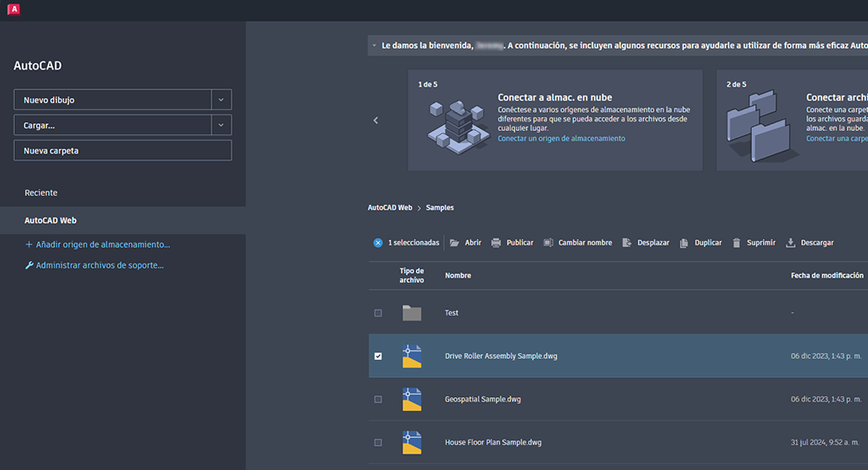Click the breadcrumb chevron after AutoCAD Web
Viewport: 868px width, 470px height.
pos(419,208)
